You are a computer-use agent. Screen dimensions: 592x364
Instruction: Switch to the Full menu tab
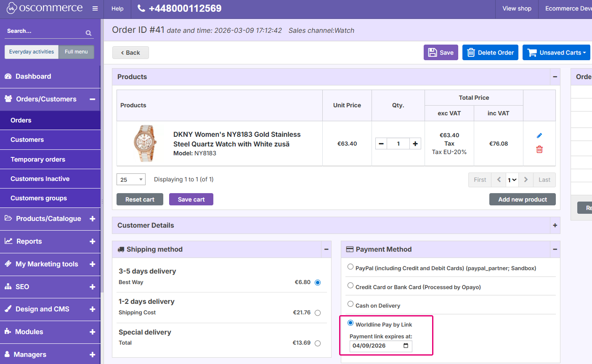(x=76, y=52)
